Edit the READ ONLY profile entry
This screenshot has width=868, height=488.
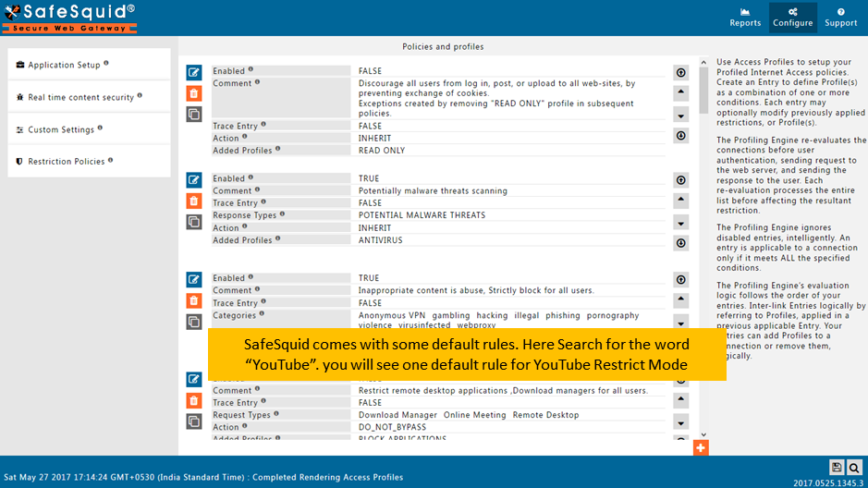pos(194,72)
